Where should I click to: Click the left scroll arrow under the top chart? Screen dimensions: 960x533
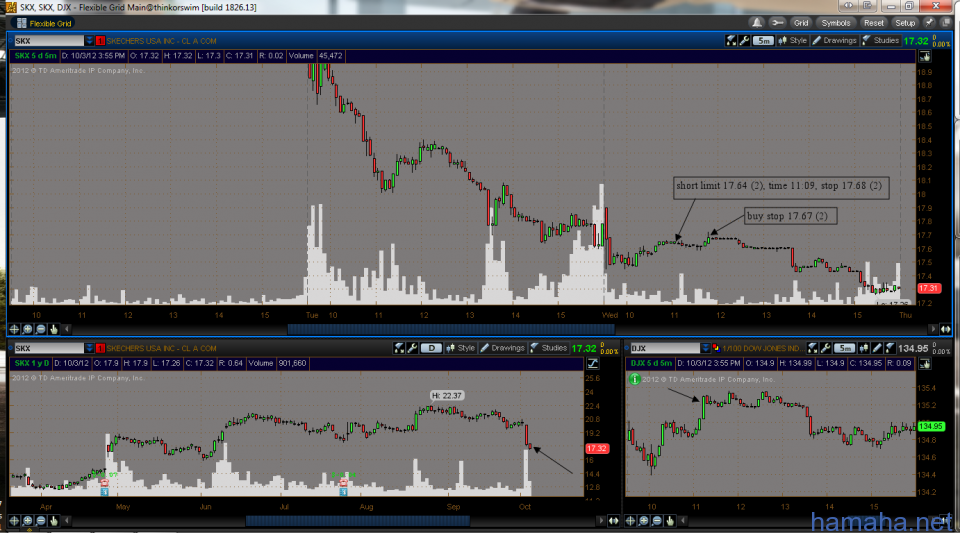coord(67,329)
